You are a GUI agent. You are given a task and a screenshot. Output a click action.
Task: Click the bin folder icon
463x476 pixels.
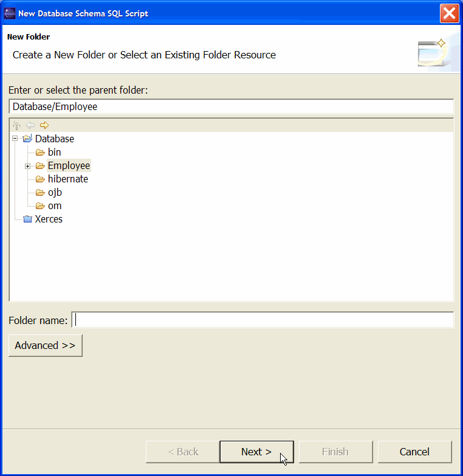pyautogui.click(x=40, y=152)
